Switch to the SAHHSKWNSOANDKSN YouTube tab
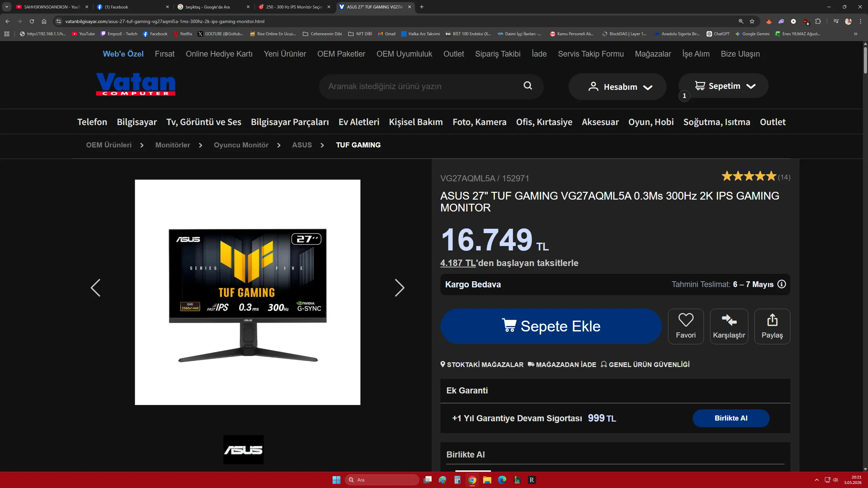 [x=52, y=7]
